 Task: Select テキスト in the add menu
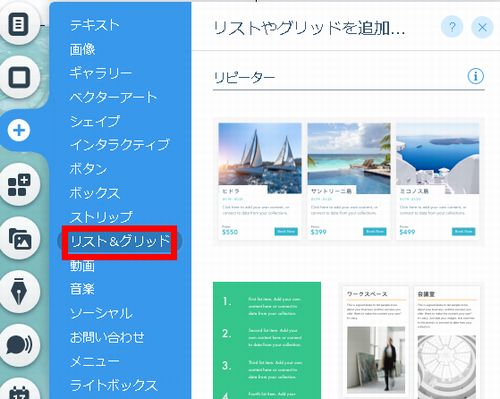[x=95, y=25]
